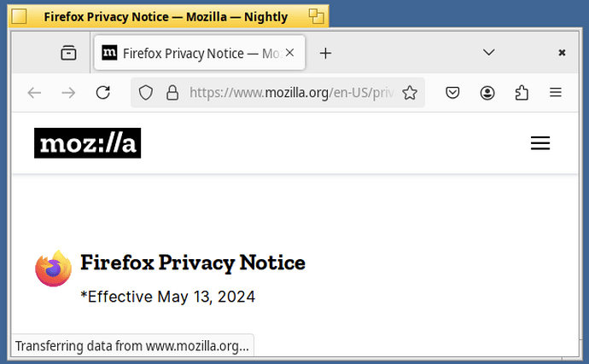This screenshot has height=364, width=589.
Task: Close the Firefox Privacy Notice tab
Action: [x=289, y=53]
